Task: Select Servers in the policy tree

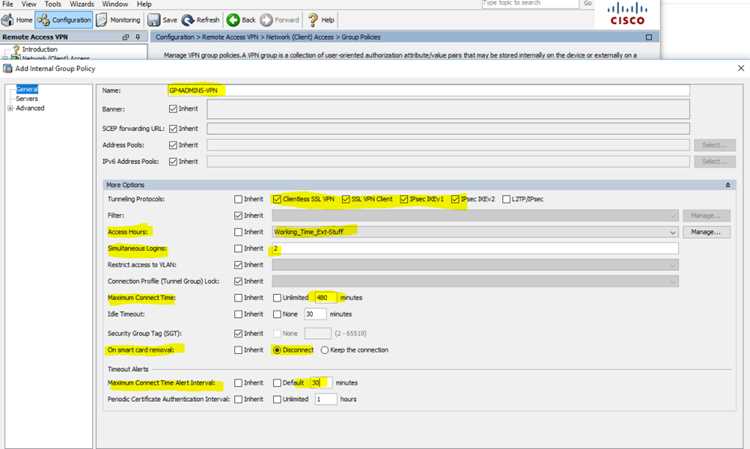Action: tap(27, 99)
